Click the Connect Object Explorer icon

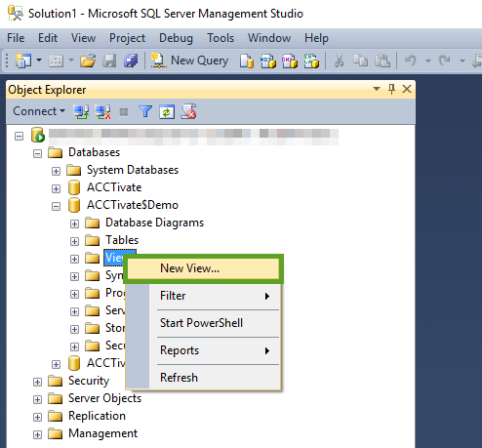pyautogui.click(x=81, y=112)
